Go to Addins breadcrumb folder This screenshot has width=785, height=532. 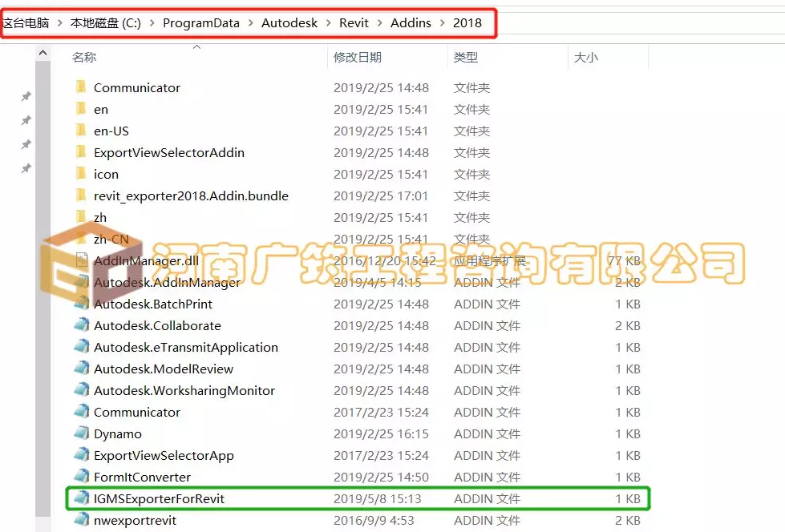pos(411,23)
